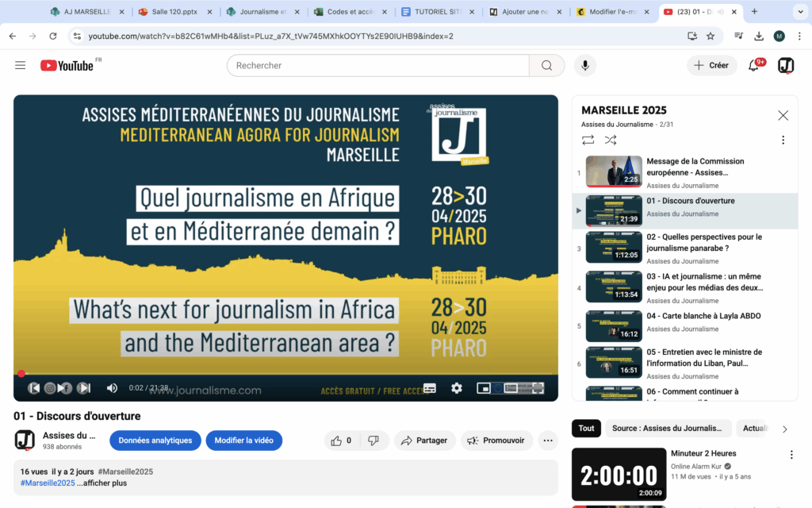Enable the miniplayer
Screen dimensions: 812x508
pyautogui.click(x=484, y=387)
